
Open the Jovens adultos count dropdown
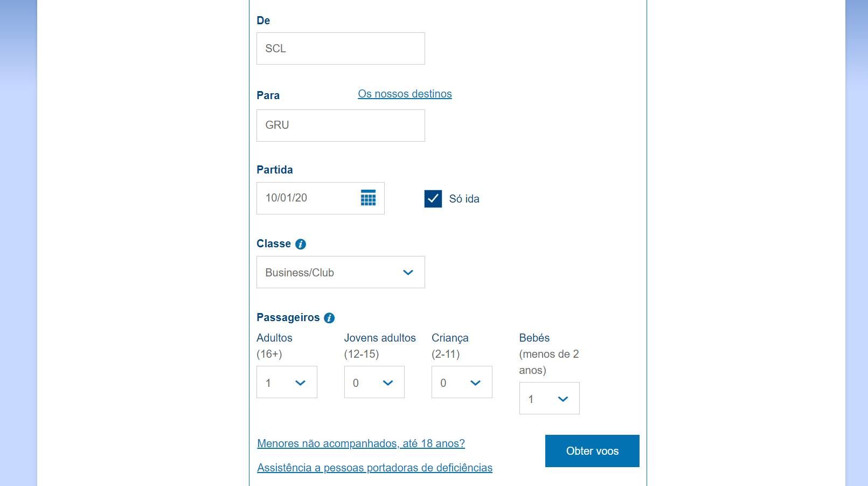point(374,382)
